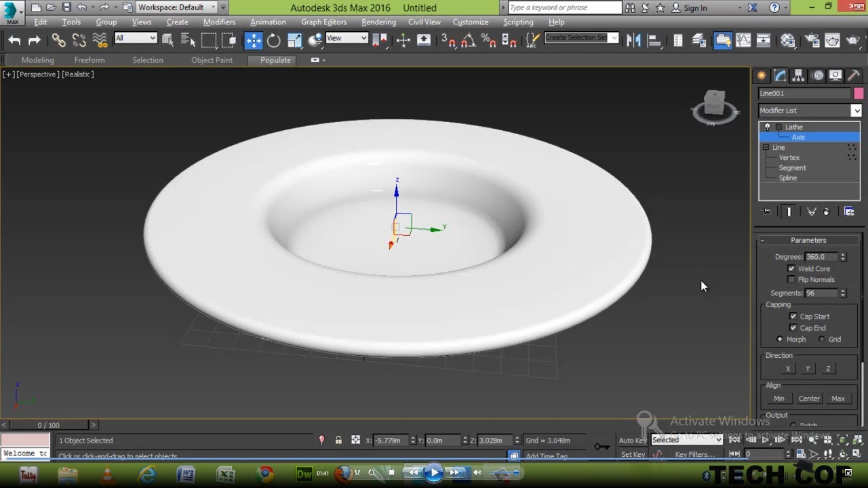Open the Motion command panel tab
This screenshot has width=868, height=488.
(x=818, y=75)
